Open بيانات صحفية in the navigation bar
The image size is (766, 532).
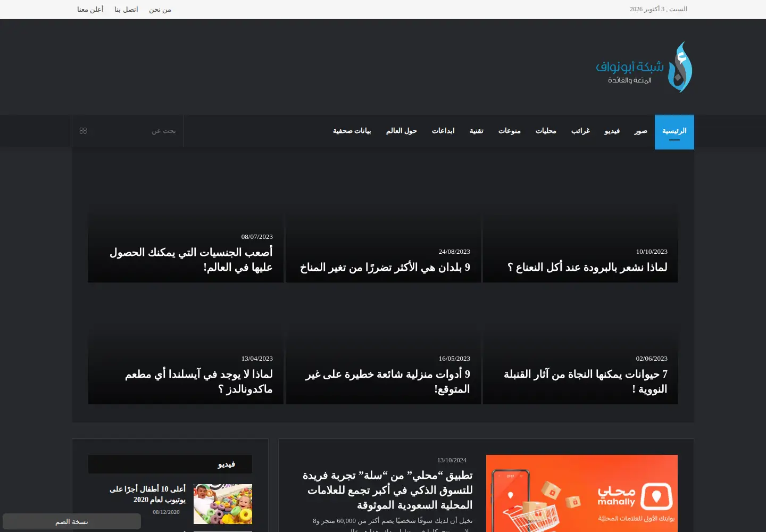coord(352,131)
